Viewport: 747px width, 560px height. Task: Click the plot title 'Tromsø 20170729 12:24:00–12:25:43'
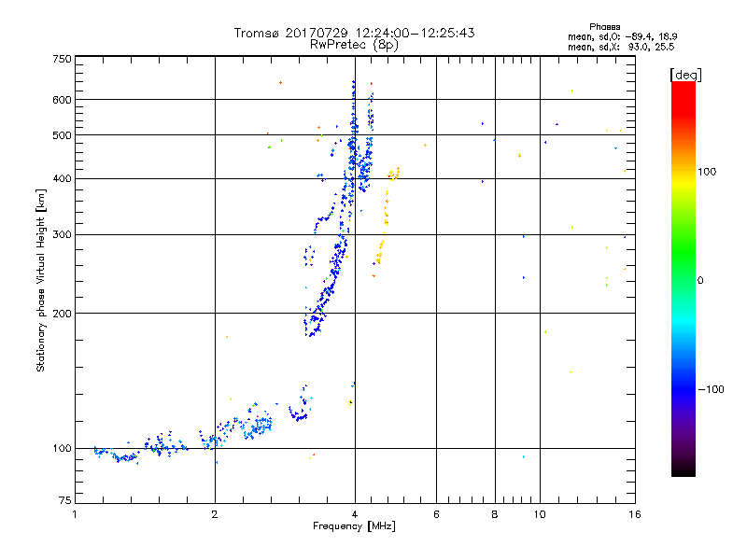(354, 33)
